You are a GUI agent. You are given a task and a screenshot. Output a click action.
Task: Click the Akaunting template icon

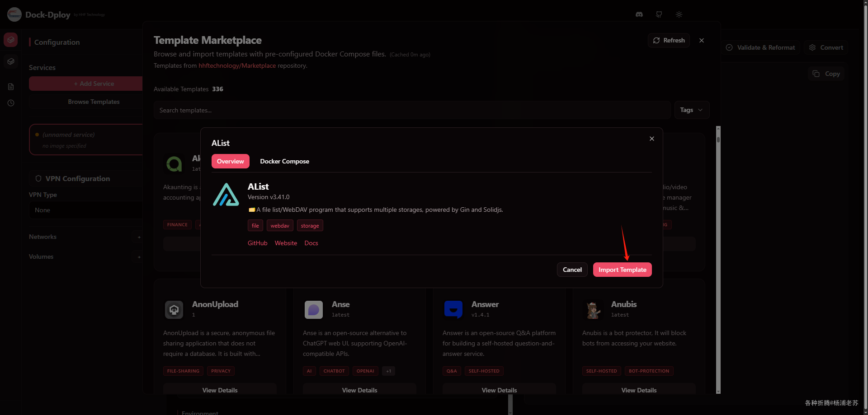[x=174, y=163]
